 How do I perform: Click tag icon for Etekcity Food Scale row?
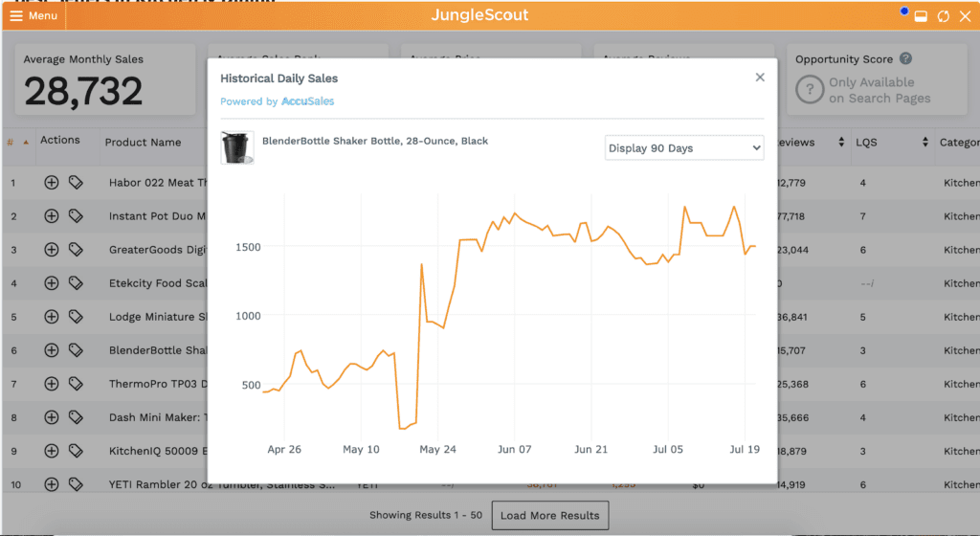pos(76,283)
